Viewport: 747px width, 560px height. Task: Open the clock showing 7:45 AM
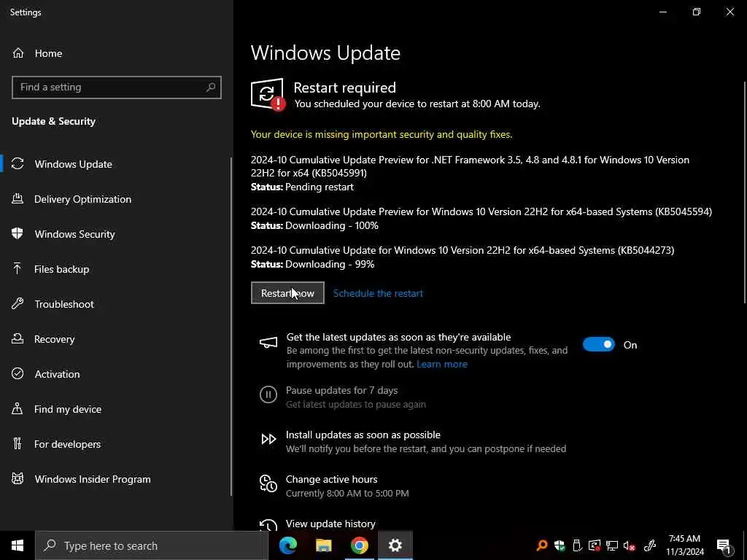click(x=684, y=545)
